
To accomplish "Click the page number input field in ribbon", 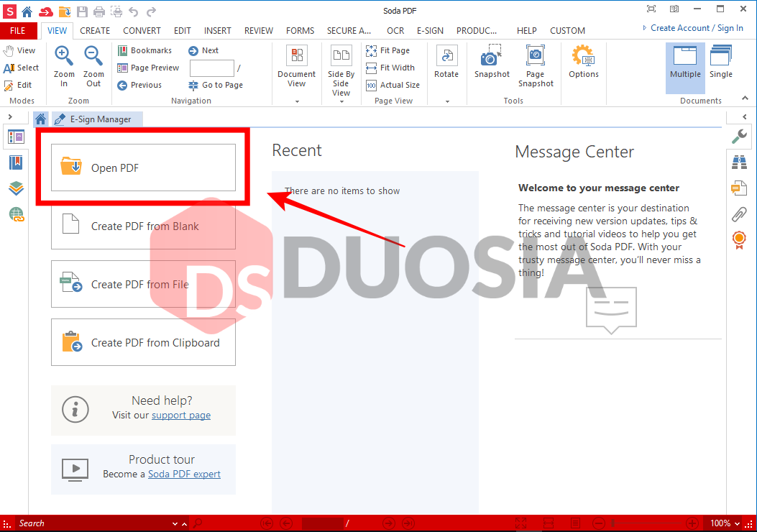I will click(x=212, y=68).
